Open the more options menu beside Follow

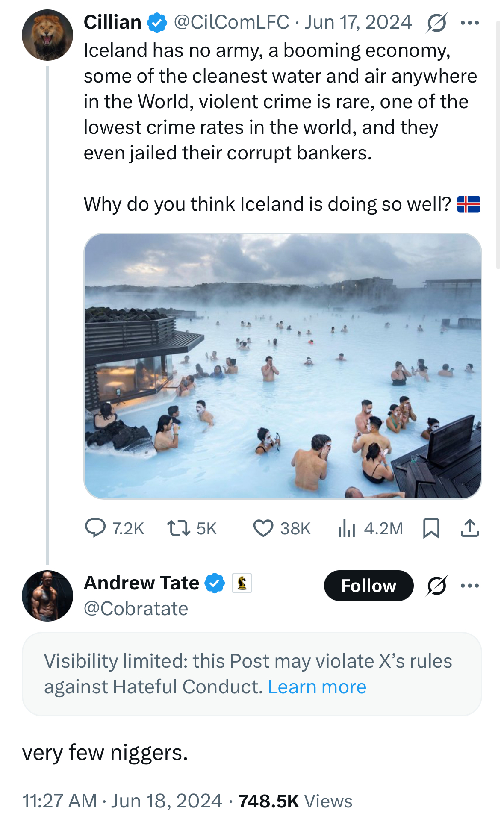[x=470, y=586]
